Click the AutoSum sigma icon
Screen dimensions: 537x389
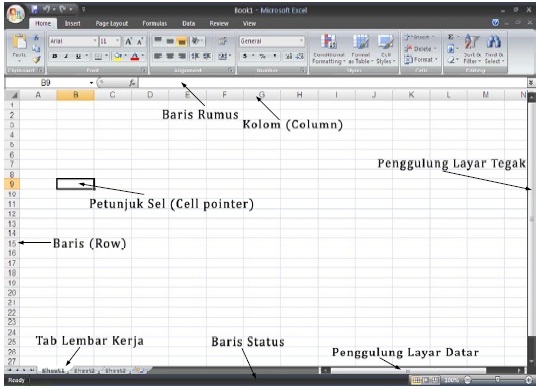point(451,37)
